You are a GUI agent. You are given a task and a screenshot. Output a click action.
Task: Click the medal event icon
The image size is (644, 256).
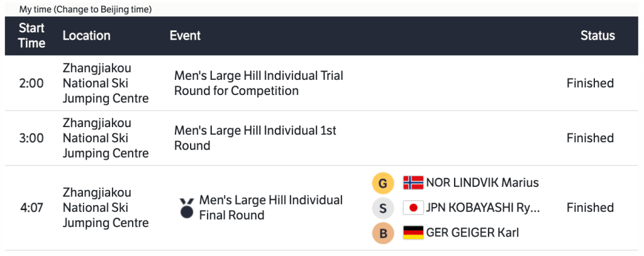187,208
